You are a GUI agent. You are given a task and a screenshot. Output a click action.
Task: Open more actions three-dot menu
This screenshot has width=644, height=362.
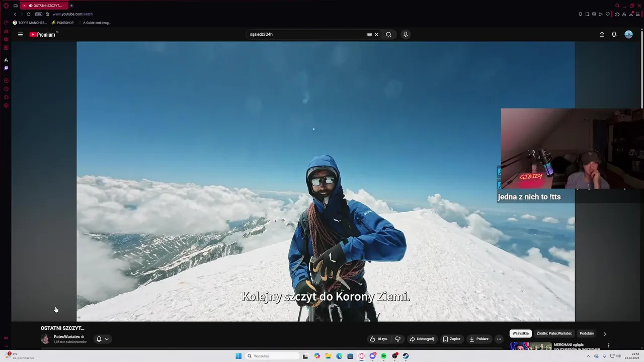pos(499,339)
